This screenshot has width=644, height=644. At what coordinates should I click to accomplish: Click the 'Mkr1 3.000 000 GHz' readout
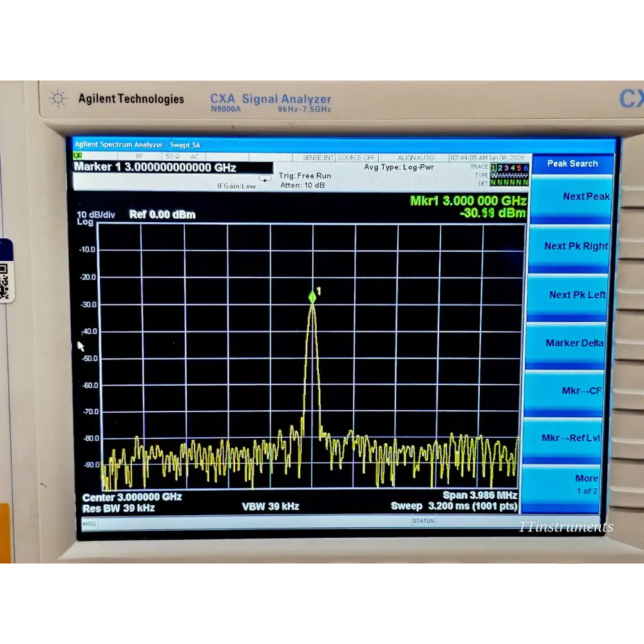pos(468,201)
